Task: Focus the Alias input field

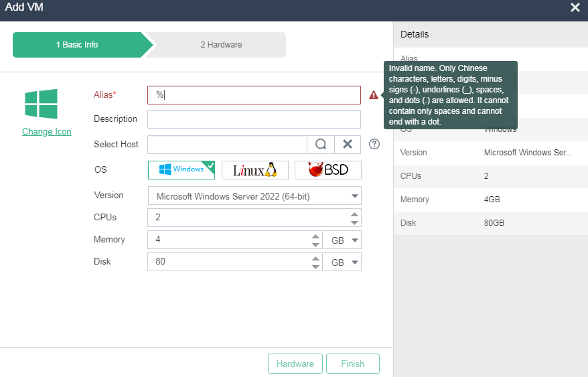Action: click(x=254, y=95)
